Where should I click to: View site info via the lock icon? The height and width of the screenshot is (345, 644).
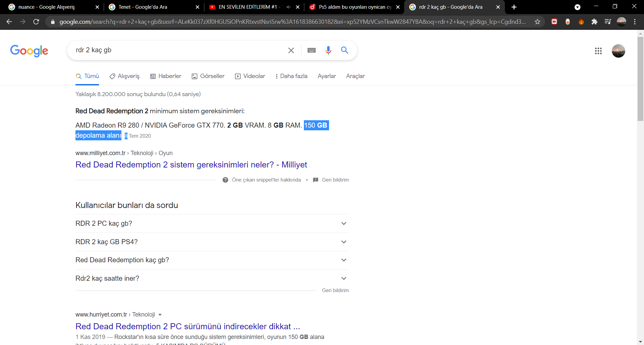point(53,22)
